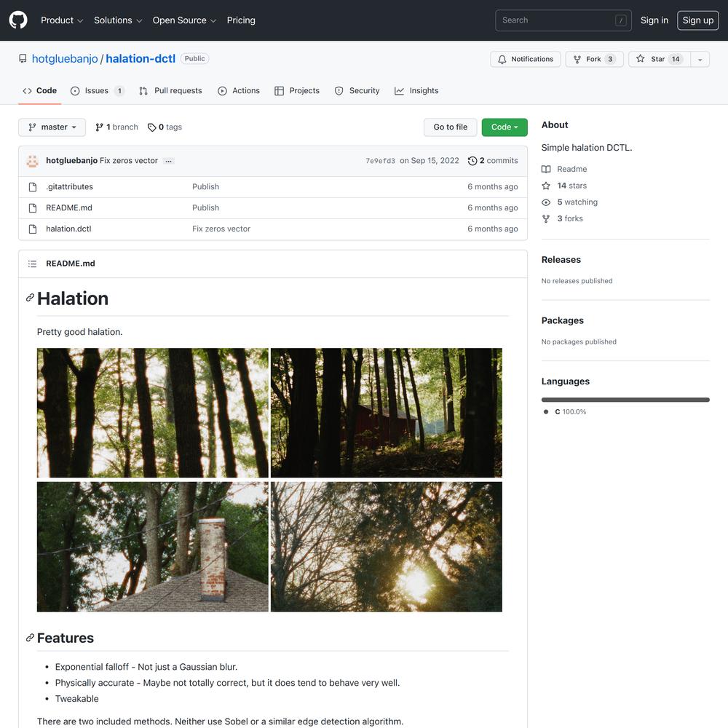The width and height of the screenshot is (728, 728).
Task: View the 1 branch link
Action: click(116, 127)
